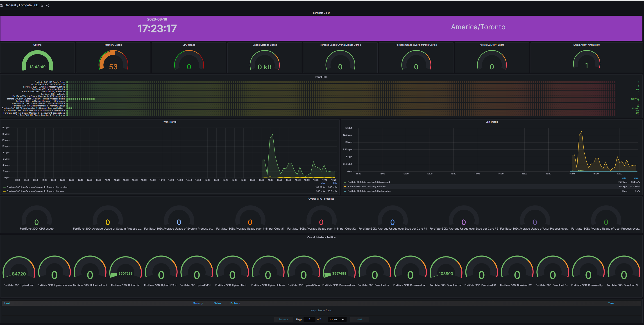Sort Lan Traffic legend by min column
Screen dimensions: 644x325
(x=624, y=178)
